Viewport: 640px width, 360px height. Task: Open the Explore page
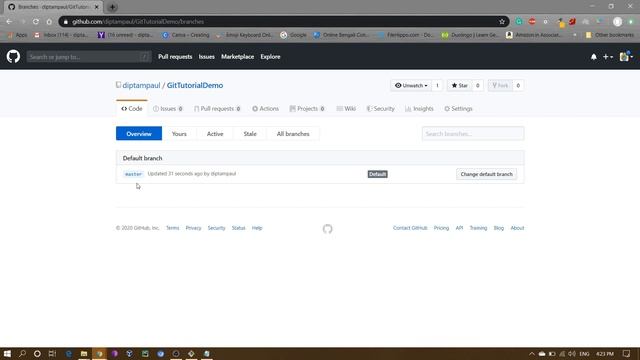[270, 57]
